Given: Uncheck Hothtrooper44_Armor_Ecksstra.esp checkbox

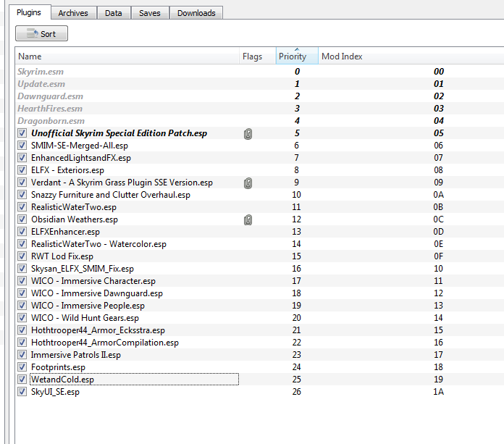Looking at the screenshot, I should (x=22, y=330).
